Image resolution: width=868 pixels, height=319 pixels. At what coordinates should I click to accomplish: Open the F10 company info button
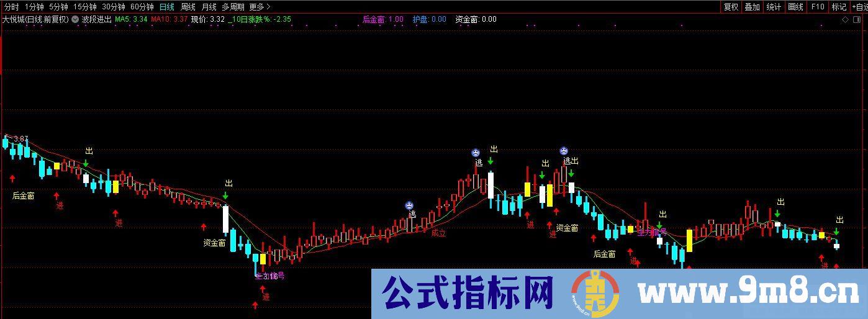(x=817, y=7)
